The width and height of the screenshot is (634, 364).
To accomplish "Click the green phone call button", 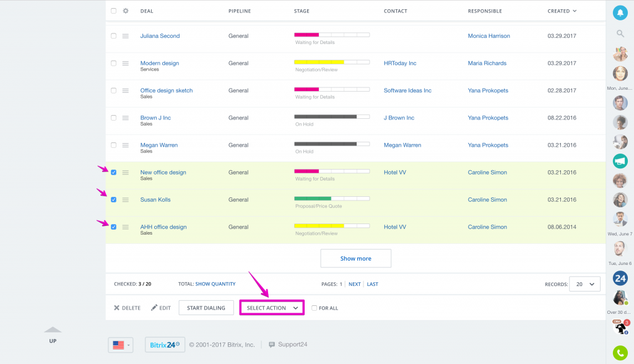I will [620, 353].
